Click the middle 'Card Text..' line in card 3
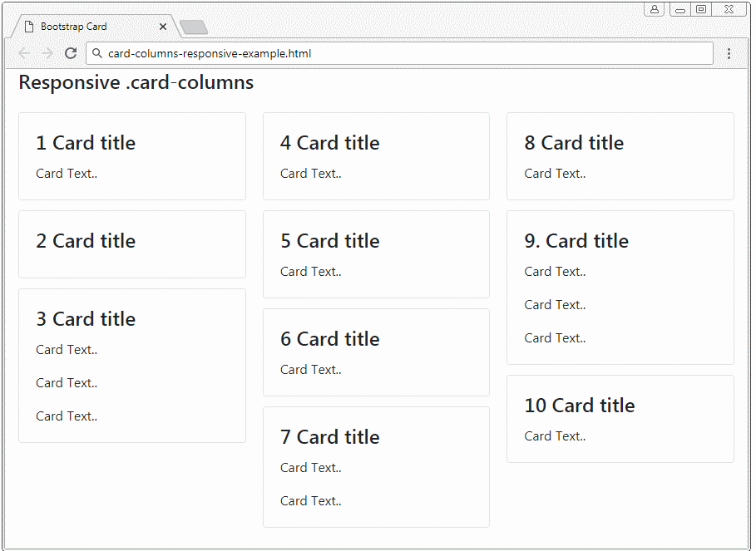Screen dimensions: 756x551 coord(67,383)
